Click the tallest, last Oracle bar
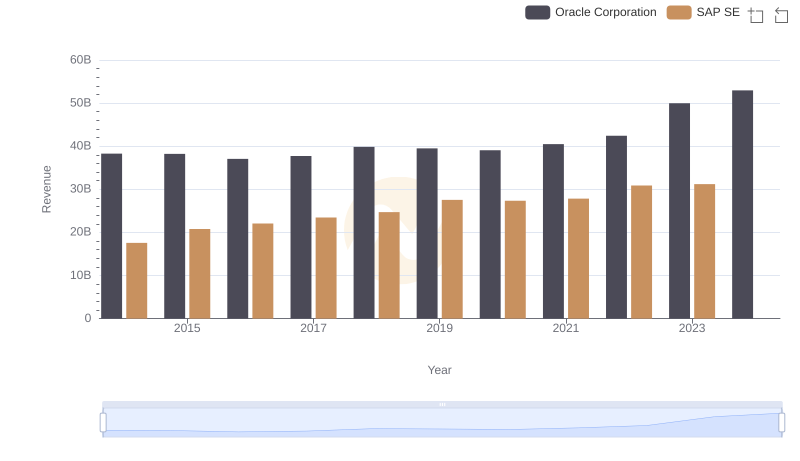Screen dimensions: 800x461 click(742, 204)
